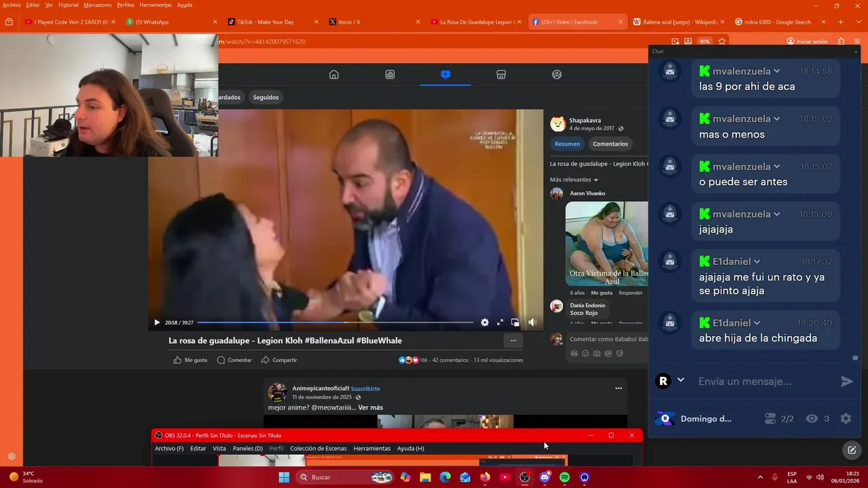868x488 pixels.
Task: Open OBS Archivo menu
Action: 169,448
